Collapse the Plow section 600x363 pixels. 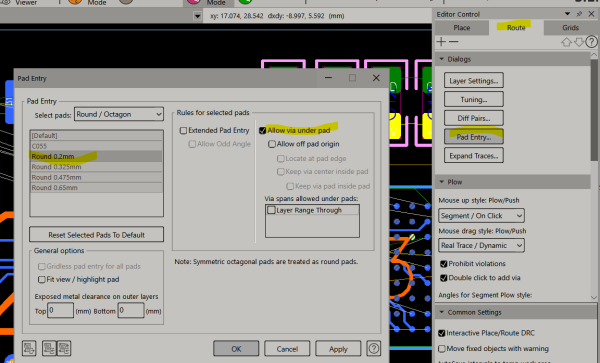click(x=442, y=182)
